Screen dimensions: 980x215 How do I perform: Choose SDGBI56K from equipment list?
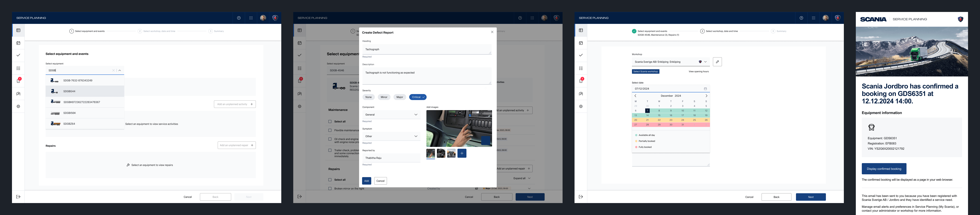[85, 113]
